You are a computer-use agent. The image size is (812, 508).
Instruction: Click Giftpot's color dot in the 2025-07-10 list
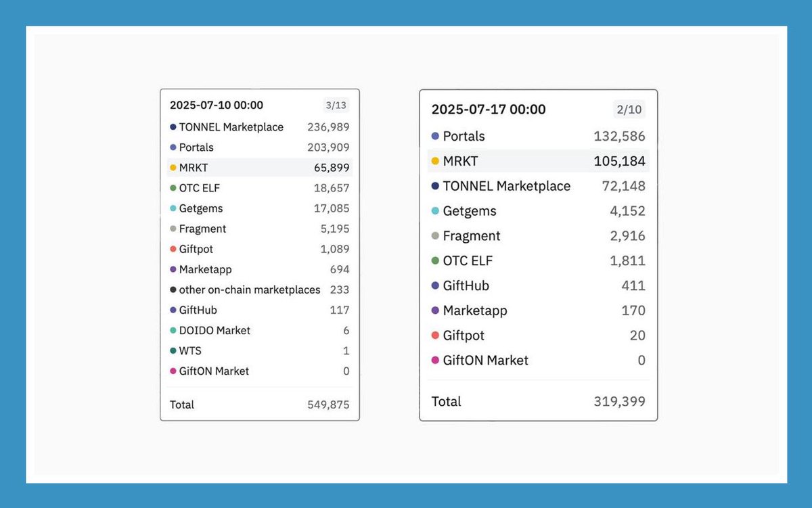pos(173,249)
